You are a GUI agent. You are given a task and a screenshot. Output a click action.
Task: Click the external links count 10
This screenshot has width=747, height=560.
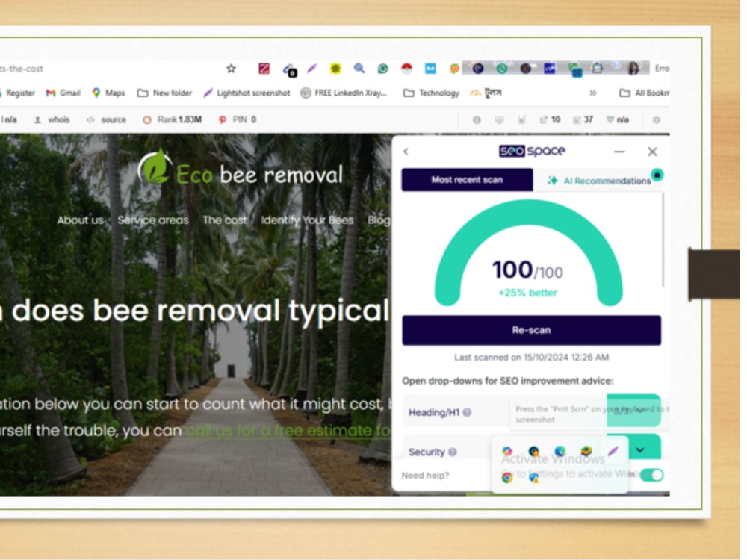[551, 120]
